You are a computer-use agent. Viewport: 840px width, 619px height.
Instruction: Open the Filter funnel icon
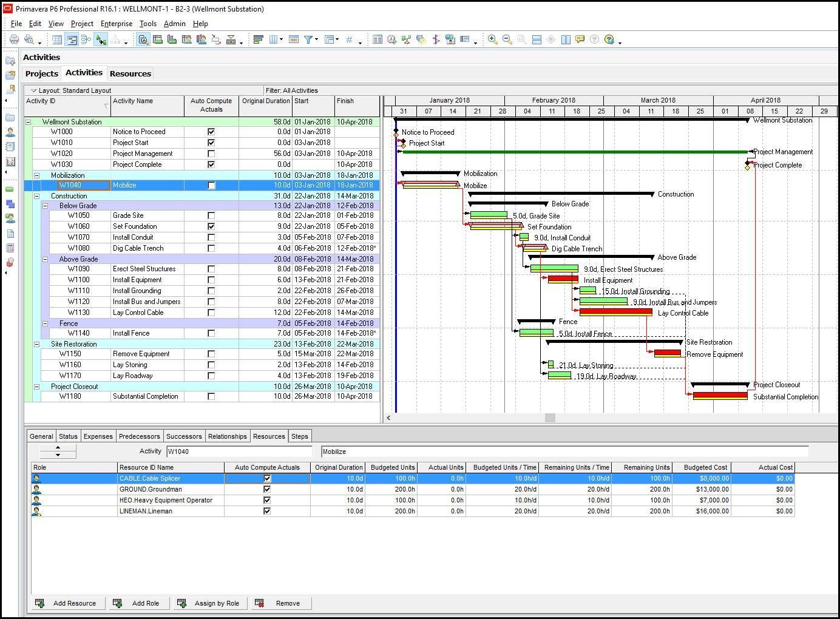[308, 40]
